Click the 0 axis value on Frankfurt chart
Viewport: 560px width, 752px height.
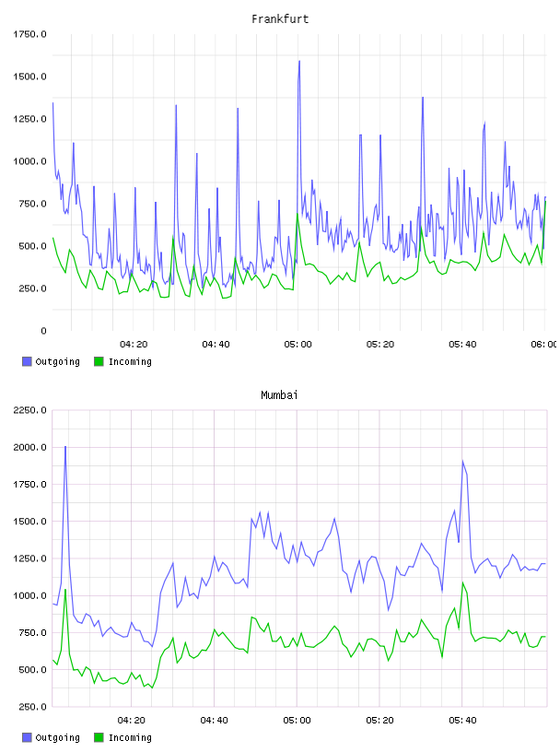[x=43, y=331]
